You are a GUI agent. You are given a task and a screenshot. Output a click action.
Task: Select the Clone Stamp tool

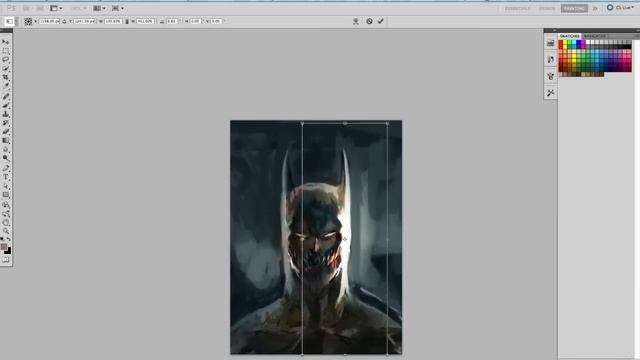6,114
